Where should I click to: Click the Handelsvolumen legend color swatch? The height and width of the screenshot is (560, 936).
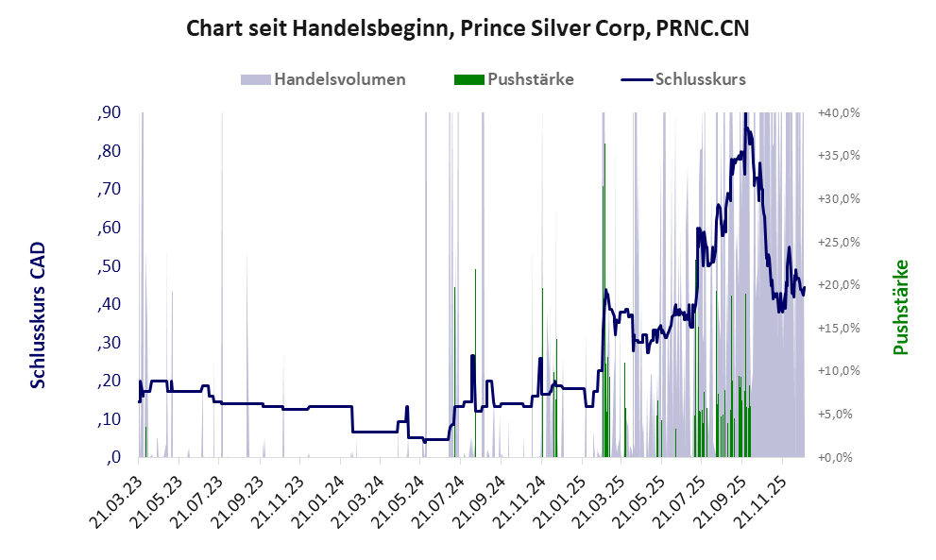256,79
